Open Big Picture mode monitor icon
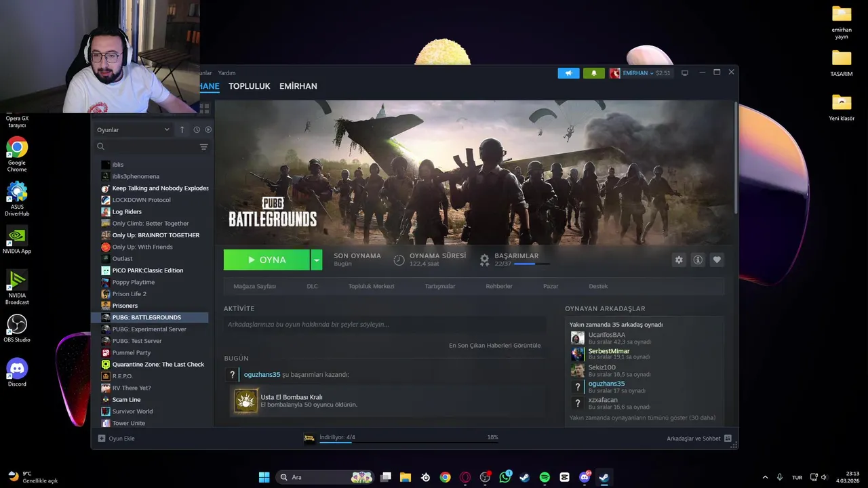 [x=685, y=73]
